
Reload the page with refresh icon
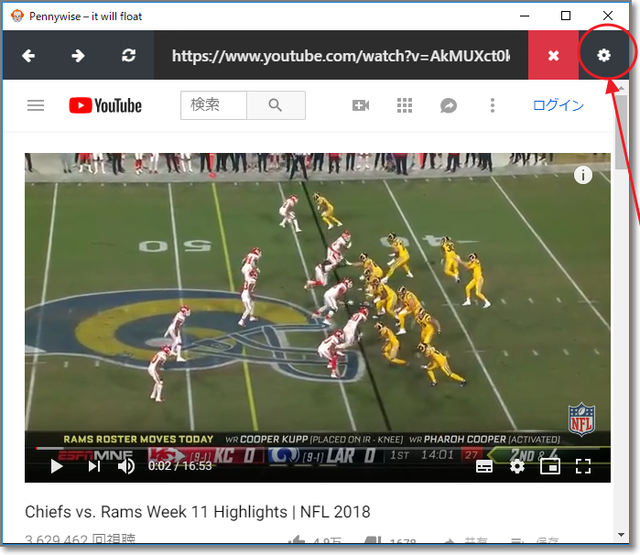[x=128, y=56]
